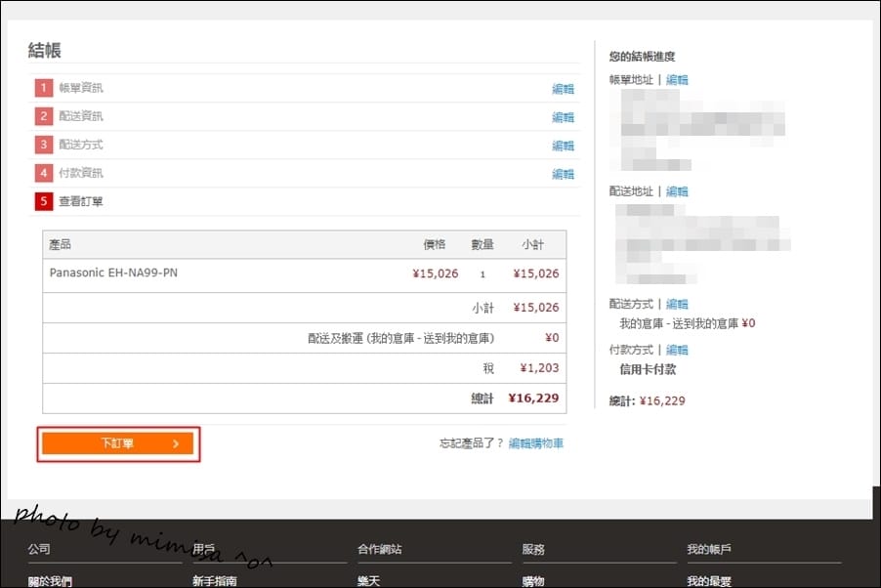The image size is (881, 588).
Task: Edit the 配送資訊 shipping section
Action: (x=565, y=116)
